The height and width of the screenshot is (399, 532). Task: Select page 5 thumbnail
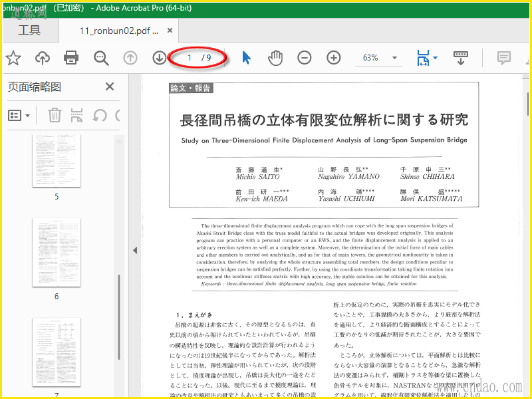[x=57, y=160]
